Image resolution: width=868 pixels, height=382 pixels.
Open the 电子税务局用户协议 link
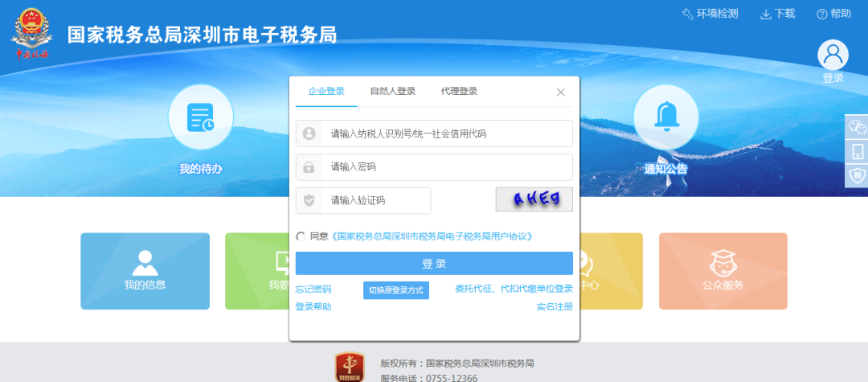432,236
